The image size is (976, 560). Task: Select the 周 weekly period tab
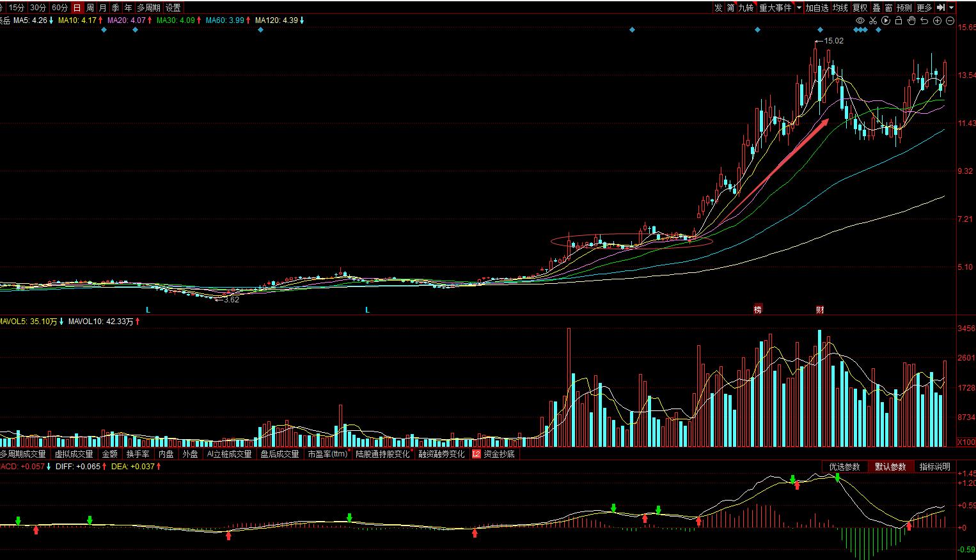click(x=90, y=8)
